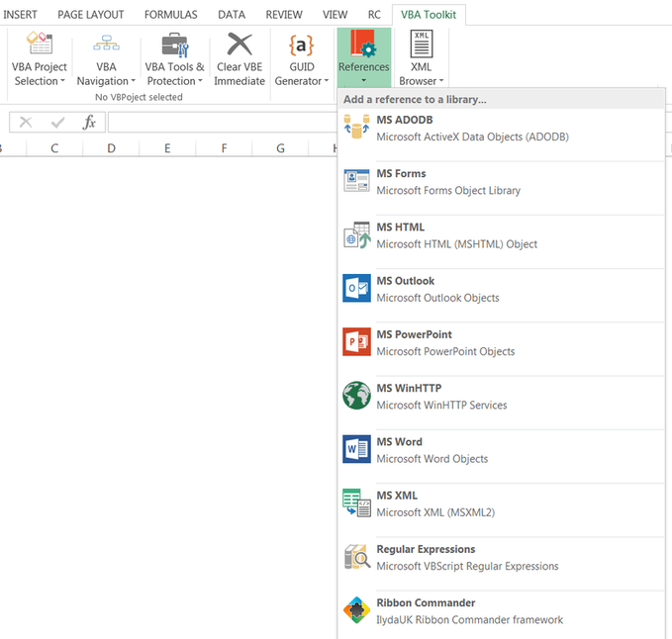Expand the GUID Generator dropdown arrow
Screen dimensions: 672x639
click(x=327, y=81)
